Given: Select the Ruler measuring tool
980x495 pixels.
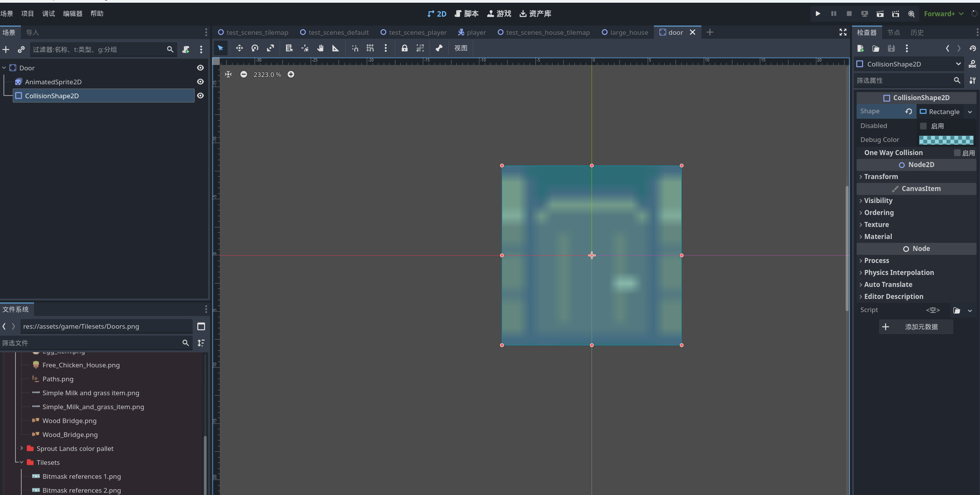Looking at the screenshot, I should tap(335, 48).
